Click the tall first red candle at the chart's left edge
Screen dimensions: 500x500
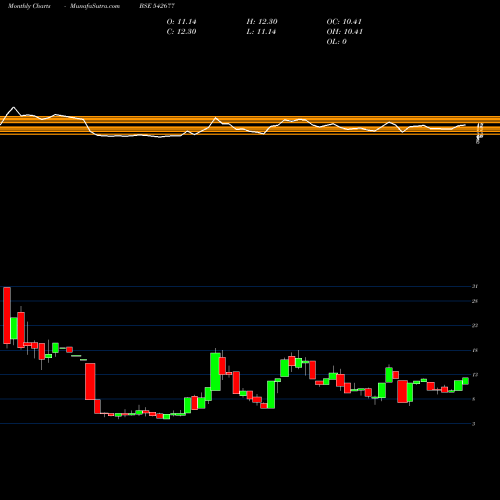[x=7, y=315]
